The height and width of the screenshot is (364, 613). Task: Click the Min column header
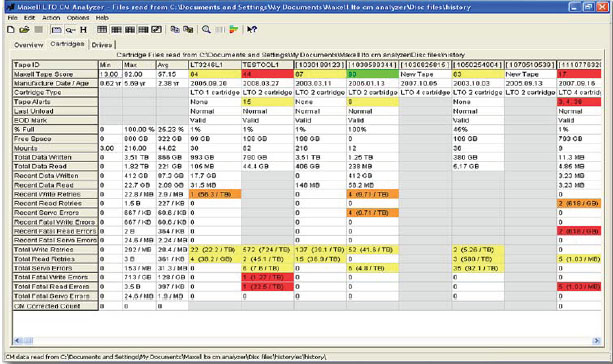click(x=110, y=65)
